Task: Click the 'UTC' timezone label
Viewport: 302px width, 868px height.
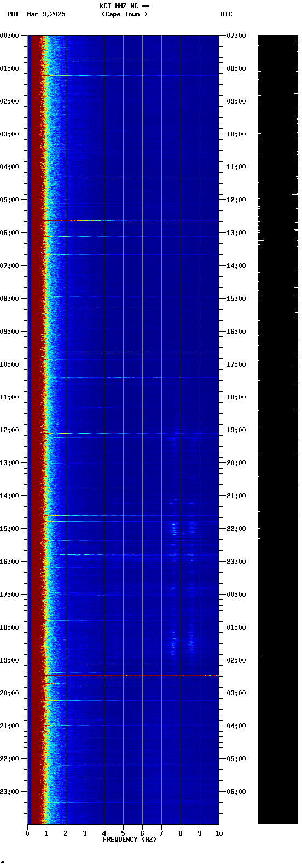Action: coord(226,14)
